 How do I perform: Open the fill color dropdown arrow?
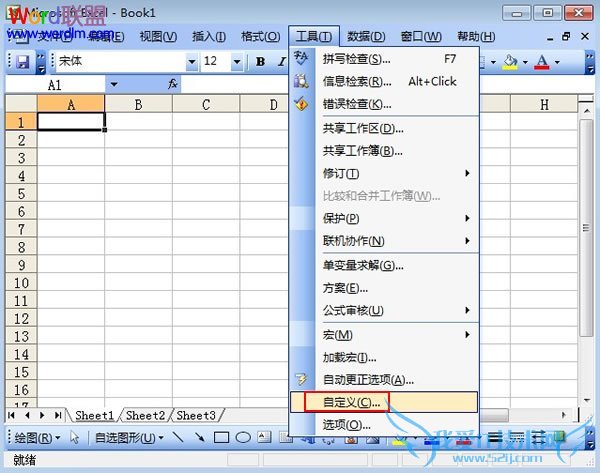click(525, 62)
